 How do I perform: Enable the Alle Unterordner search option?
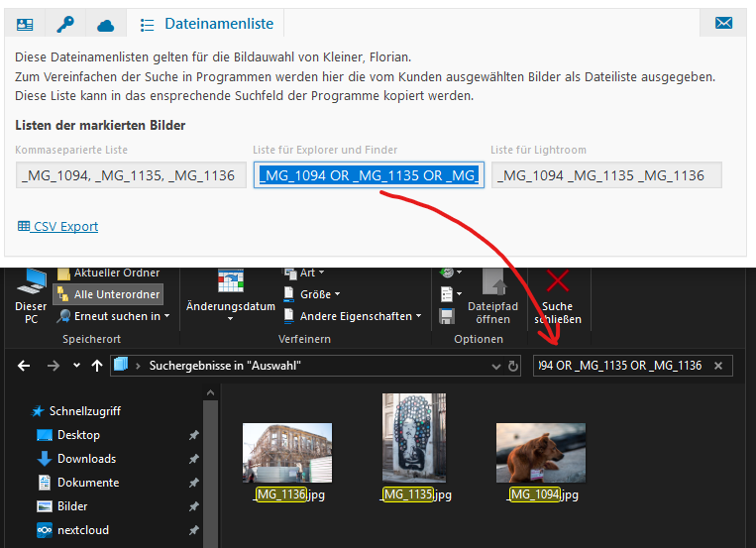tap(107, 294)
